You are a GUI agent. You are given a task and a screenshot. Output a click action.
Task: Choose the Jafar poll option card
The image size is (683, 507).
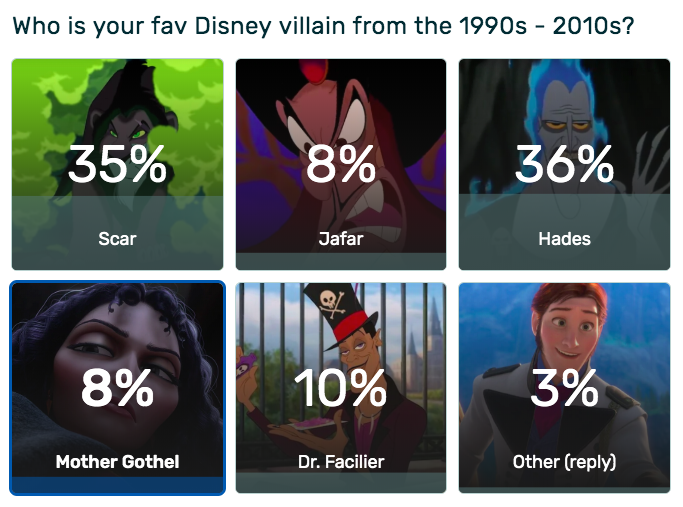coord(341,164)
